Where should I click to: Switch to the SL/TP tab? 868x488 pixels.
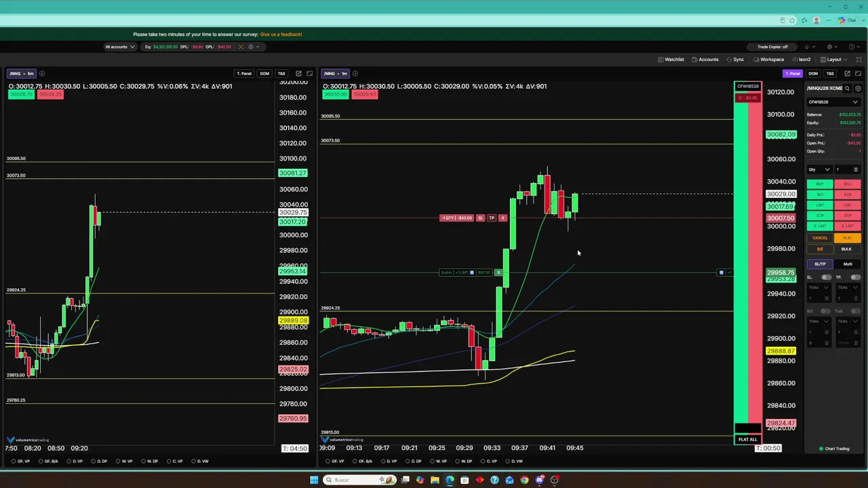click(820, 264)
